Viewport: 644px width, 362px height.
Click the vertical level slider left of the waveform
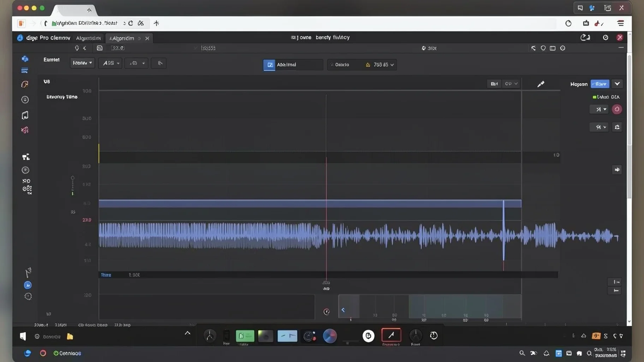pos(72,186)
